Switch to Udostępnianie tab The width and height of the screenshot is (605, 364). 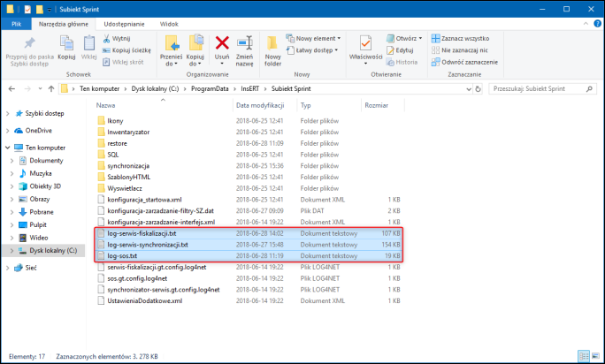[124, 24]
